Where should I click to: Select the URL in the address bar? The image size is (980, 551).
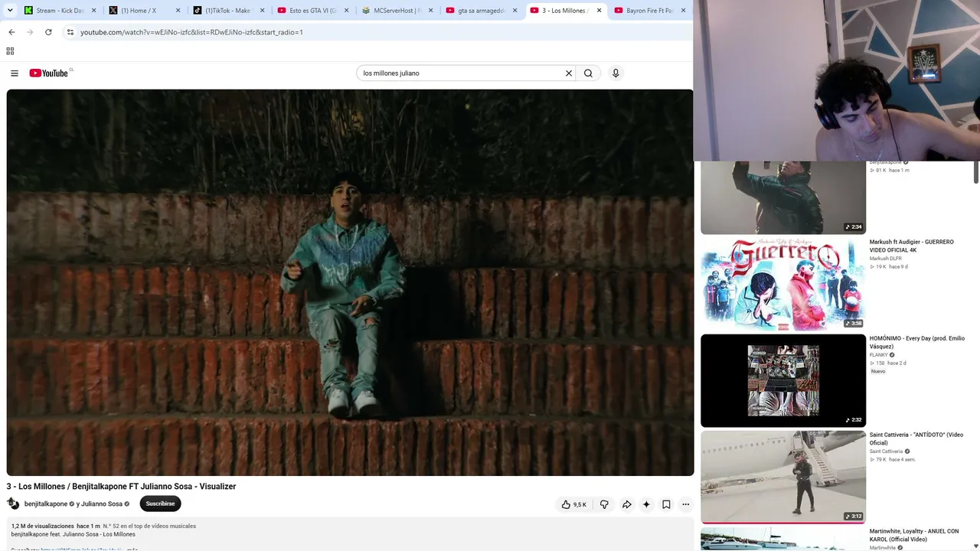coord(191,32)
